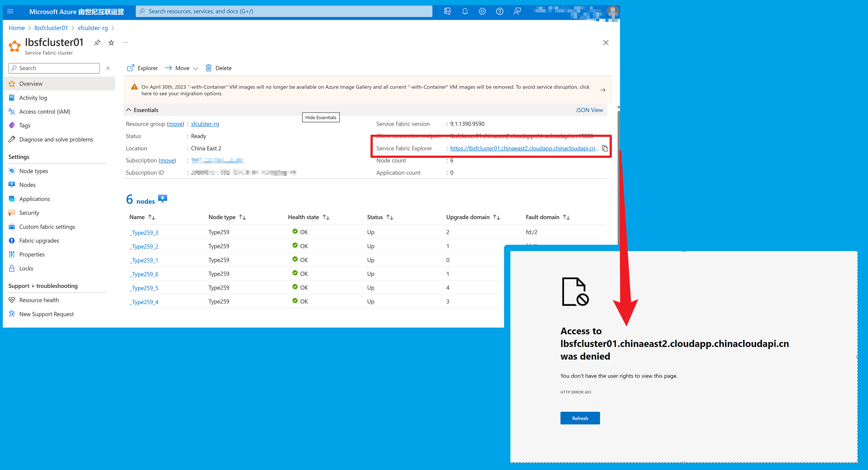Sort nodes by Name column
This screenshot has height=470, width=868.
(152, 217)
